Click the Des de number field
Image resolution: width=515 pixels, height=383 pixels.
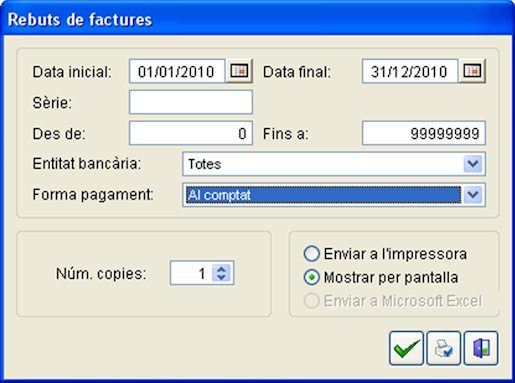[191, 133]
